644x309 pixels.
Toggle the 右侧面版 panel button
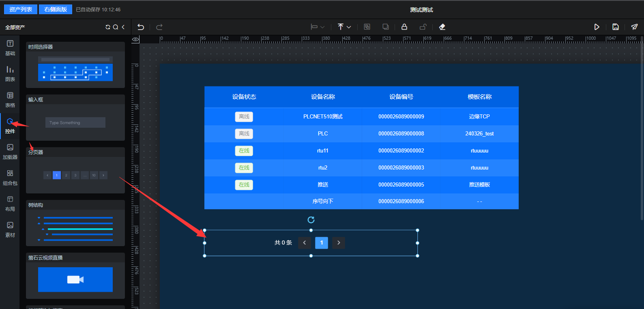(56, 9)
